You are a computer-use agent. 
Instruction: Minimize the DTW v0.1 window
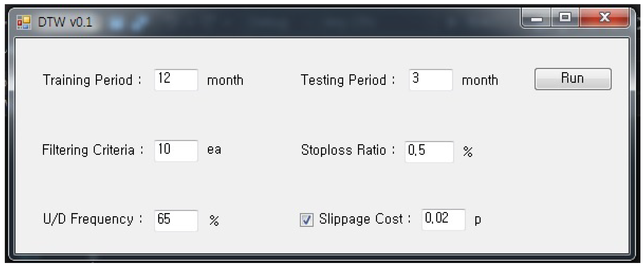click(536, 18)
